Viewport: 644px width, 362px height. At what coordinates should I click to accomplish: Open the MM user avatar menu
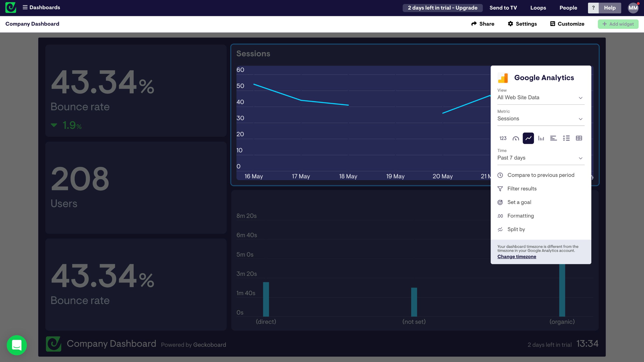click(633, 8)
